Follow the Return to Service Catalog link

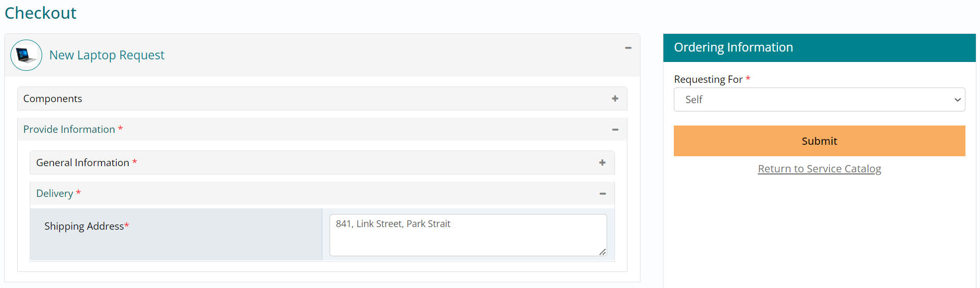[x=819, y=169]
